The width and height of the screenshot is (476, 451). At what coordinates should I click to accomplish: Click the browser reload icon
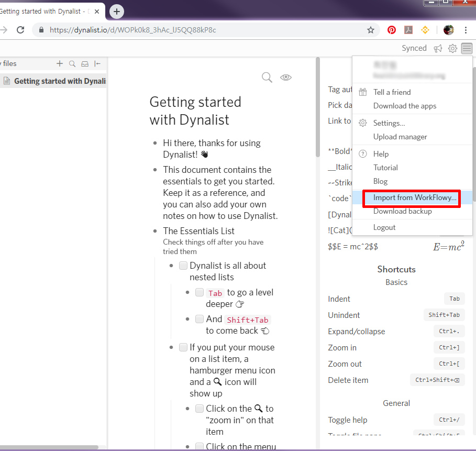[20, 30]
